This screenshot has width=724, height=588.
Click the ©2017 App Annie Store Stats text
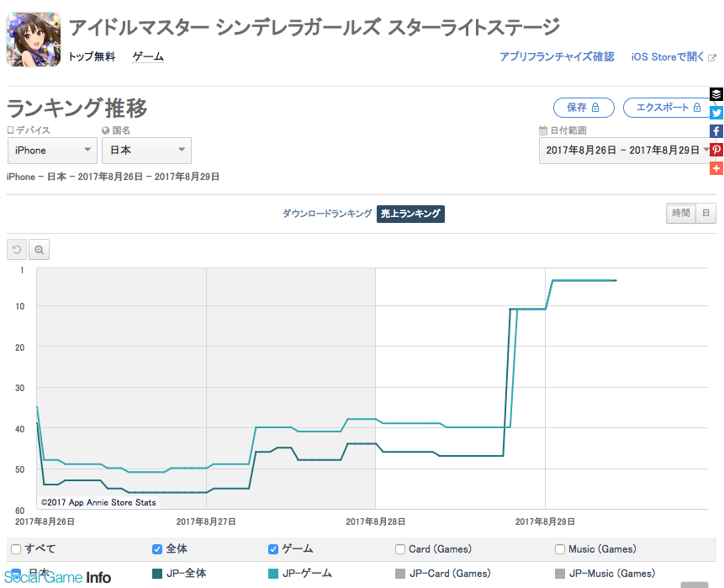coord(98,502)
